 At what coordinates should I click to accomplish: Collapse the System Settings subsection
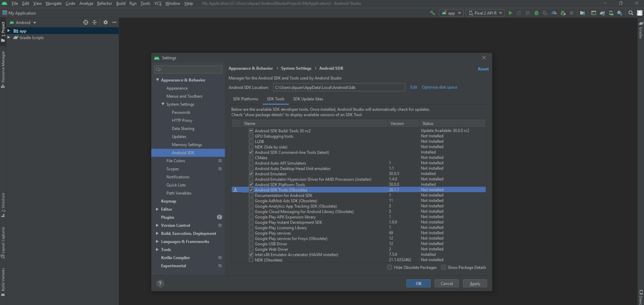coord(163,104)
